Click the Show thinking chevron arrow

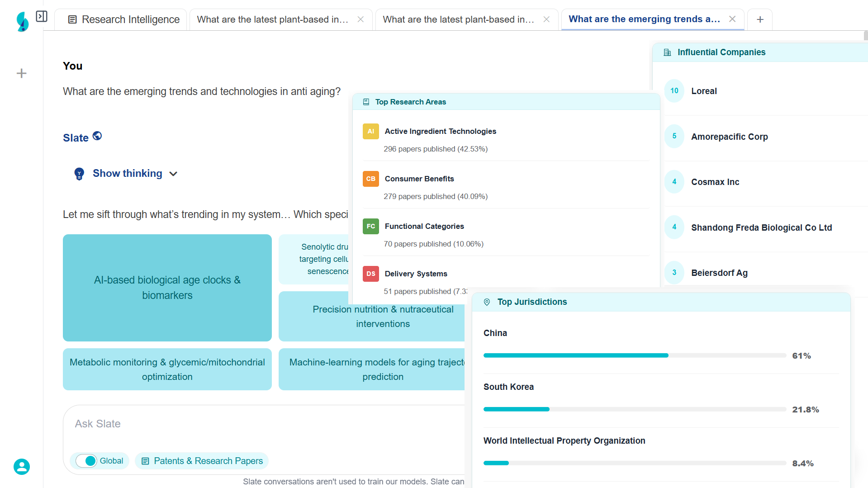click(x=173, y=174)
